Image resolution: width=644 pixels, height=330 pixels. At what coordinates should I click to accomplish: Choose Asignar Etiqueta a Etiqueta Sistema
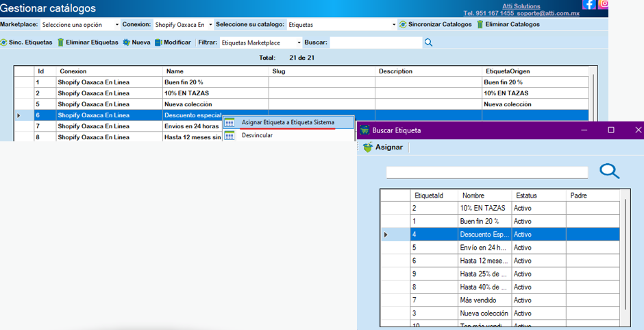288,123
